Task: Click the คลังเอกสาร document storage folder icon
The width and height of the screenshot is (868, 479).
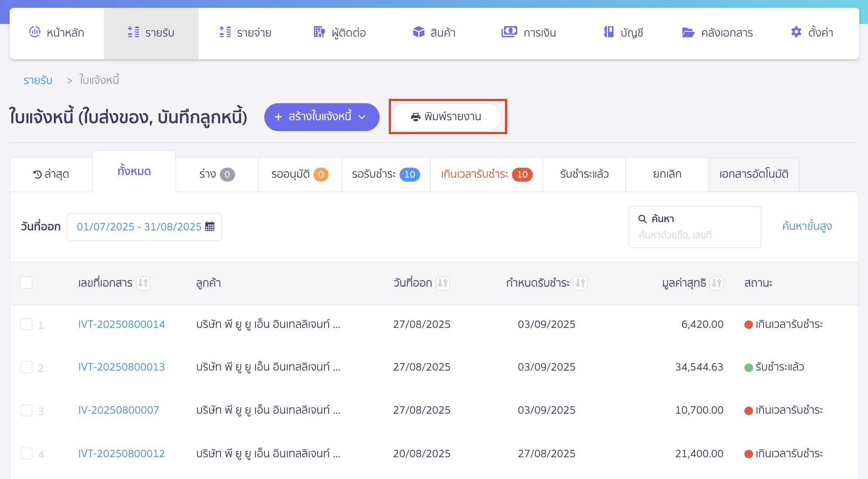Action: pos(689,32)
